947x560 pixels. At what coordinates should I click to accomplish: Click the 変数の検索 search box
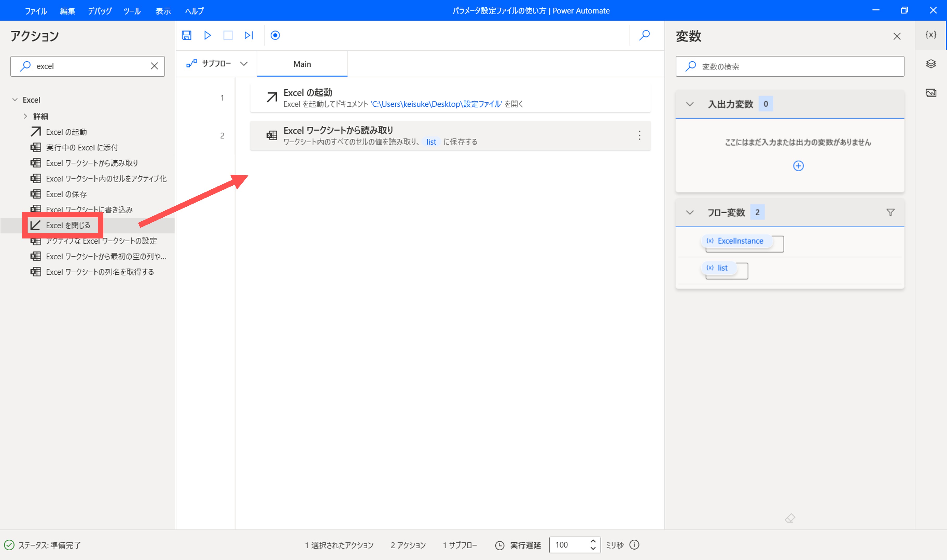(790, 66)
